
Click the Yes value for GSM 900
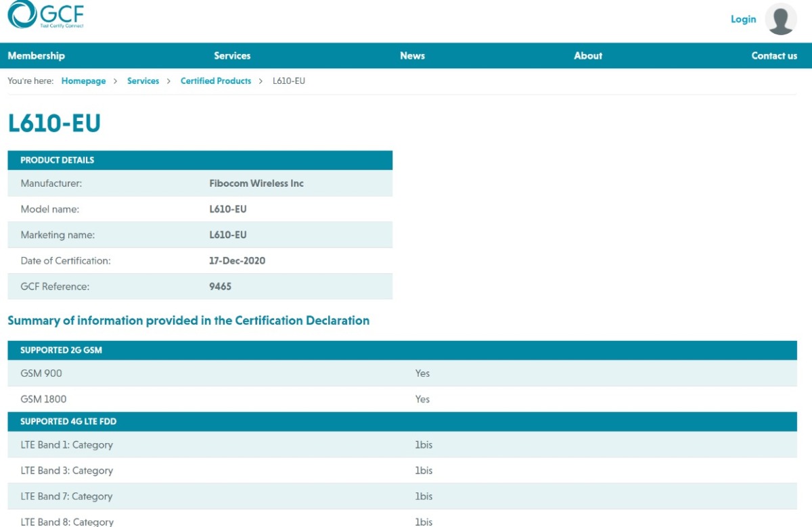tap(422, 373)
